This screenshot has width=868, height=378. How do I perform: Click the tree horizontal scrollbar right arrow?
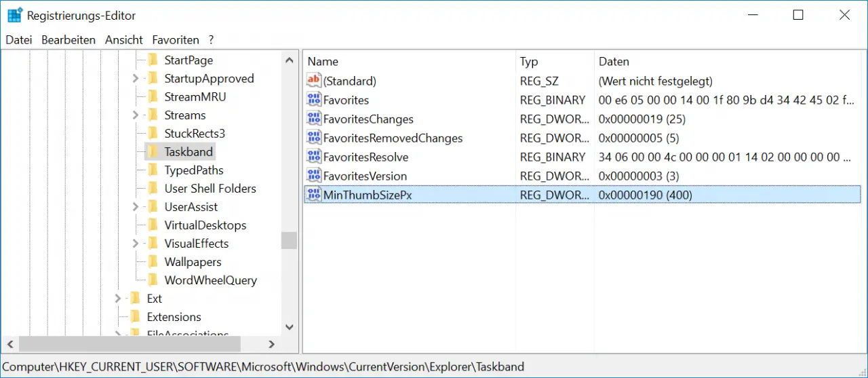point(272,344)
